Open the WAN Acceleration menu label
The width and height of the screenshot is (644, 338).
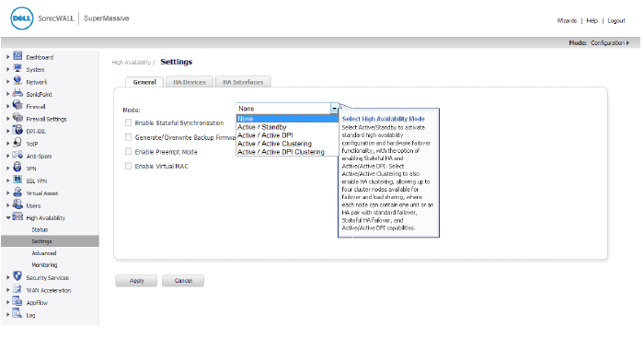[49, 290]
